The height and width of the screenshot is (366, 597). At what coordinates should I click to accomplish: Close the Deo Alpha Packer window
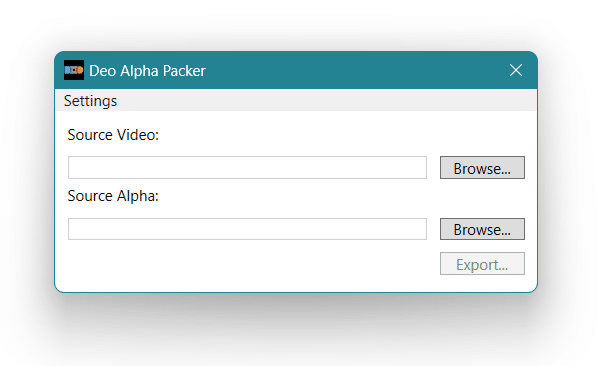(x=516, y=70)
